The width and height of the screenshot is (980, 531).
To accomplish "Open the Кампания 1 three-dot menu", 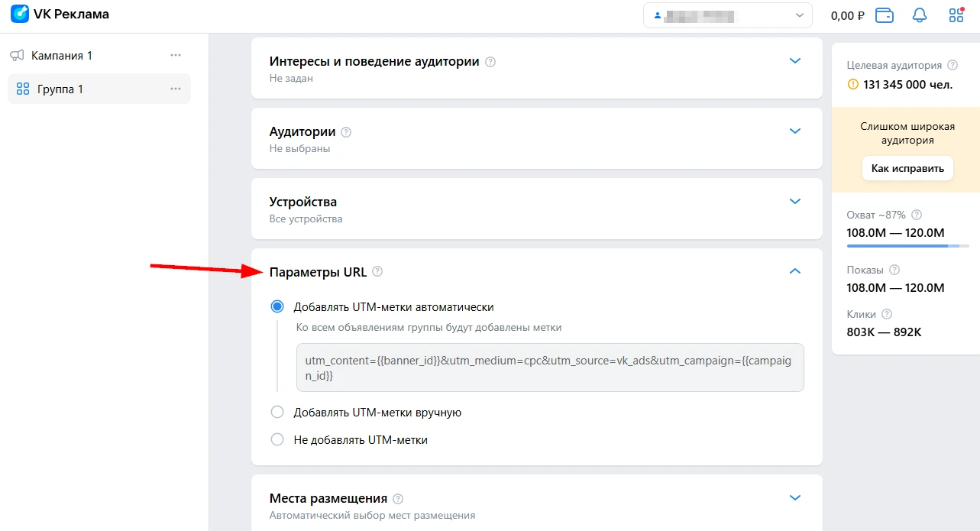I will click(176, 55).
